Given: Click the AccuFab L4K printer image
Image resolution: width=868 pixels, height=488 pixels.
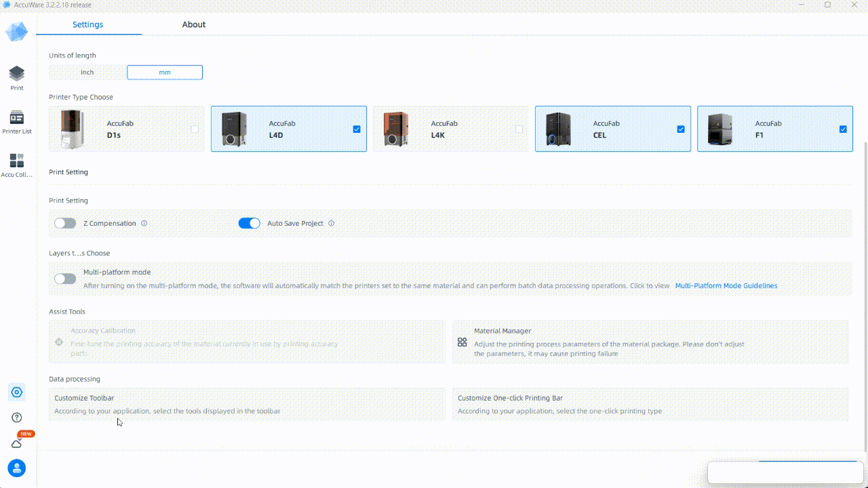Looking at the screenshot, I should point(396,129).
